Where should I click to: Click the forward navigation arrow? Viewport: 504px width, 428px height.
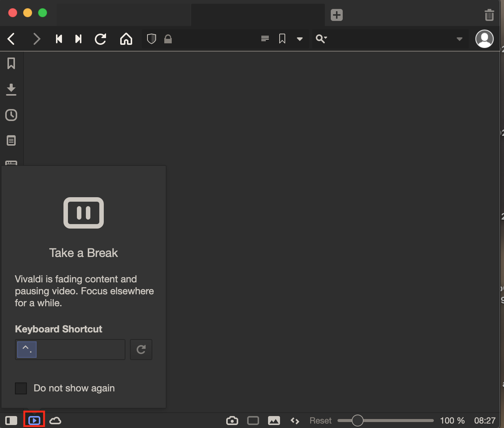(x=37, y=39)
